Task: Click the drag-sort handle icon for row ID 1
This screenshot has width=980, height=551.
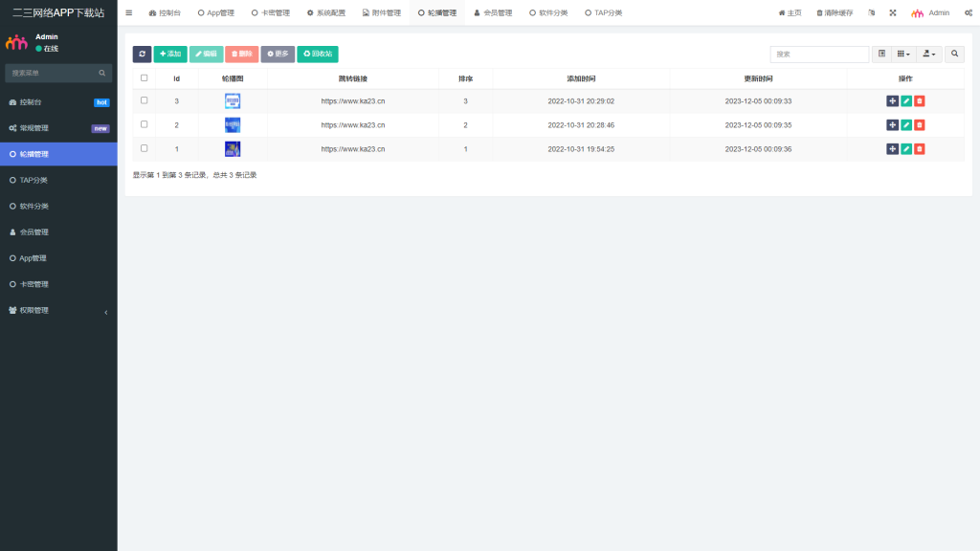Action: point(893,149)
